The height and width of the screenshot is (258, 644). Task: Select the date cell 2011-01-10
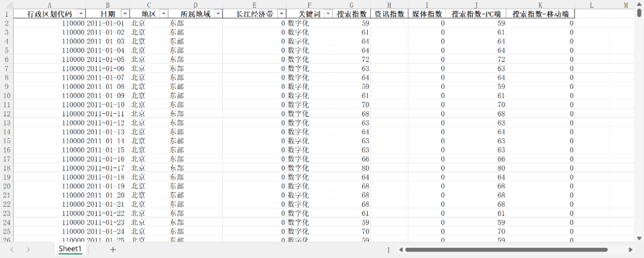(x=107, y=104)
